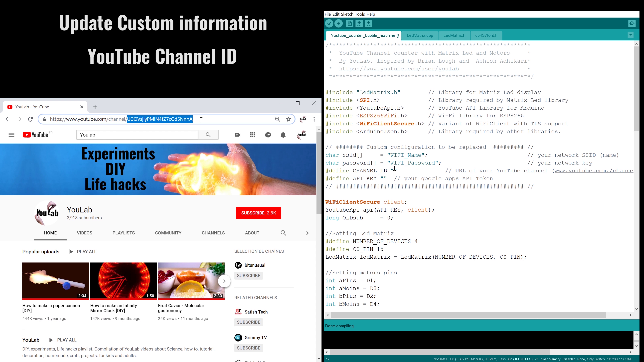The image size is (644, 362).
Task: Subscribe to bitunusual channel
Action: pos(249,276)
